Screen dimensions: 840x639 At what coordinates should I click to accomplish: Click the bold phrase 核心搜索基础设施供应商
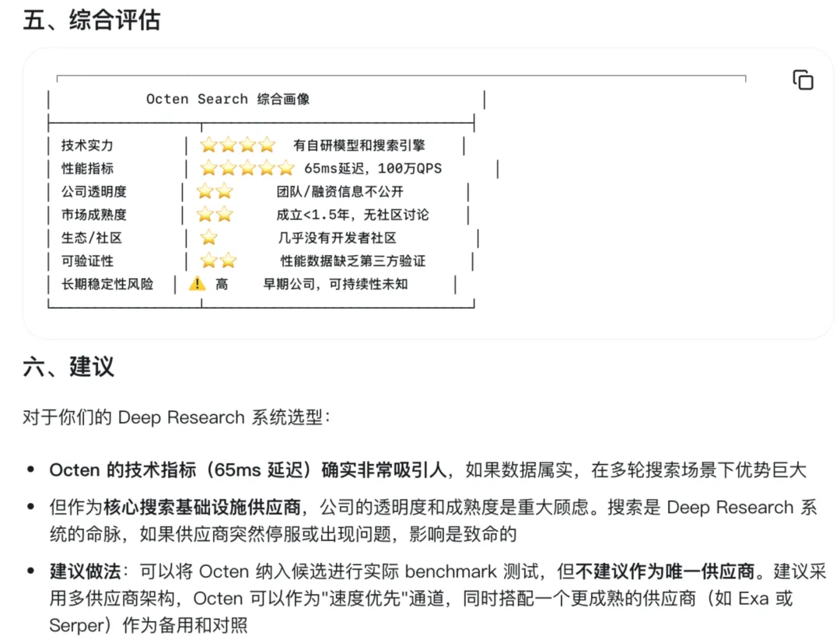(202, 507)
